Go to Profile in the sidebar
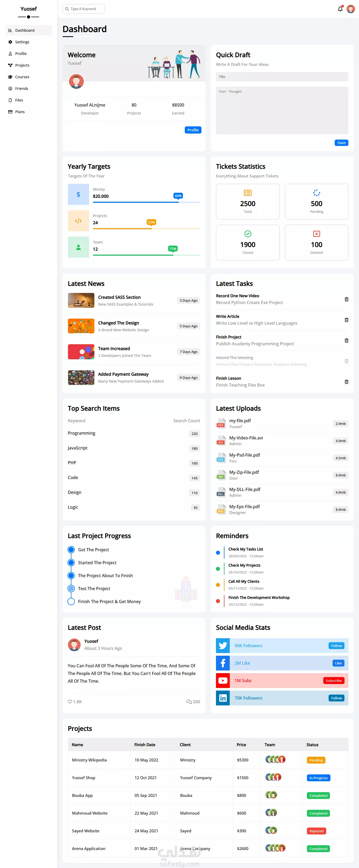The height and width of the screenshot is (868, 359). 29,54
